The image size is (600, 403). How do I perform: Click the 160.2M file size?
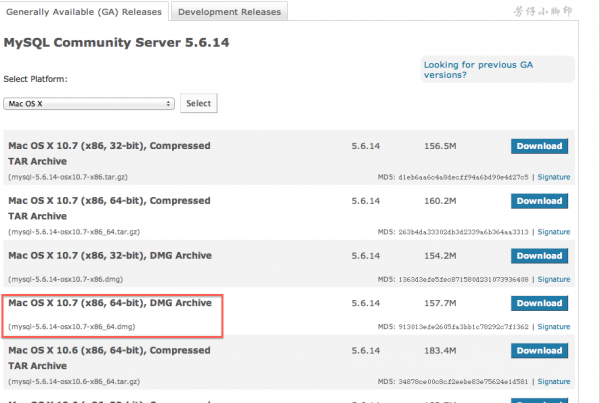point(440,201)
